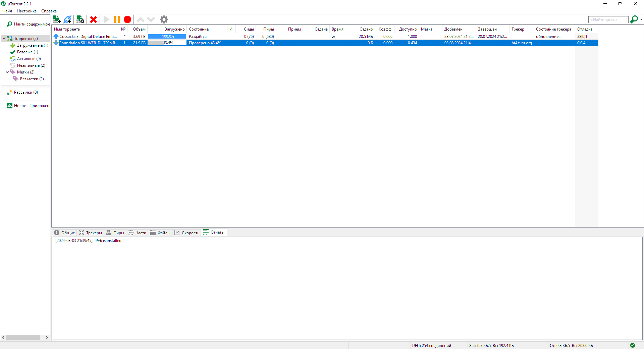Switch to the Скорость tab

[x=187, y=233]
